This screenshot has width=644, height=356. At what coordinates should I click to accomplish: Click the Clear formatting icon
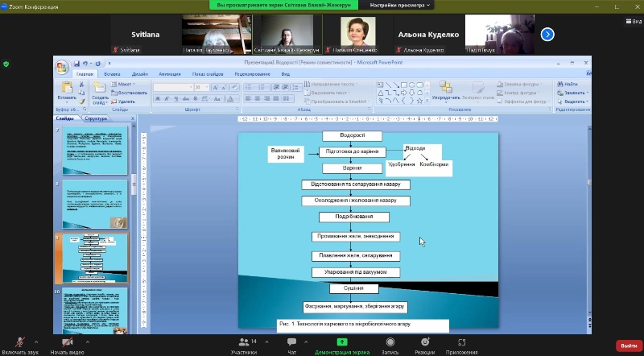[234, 87]
